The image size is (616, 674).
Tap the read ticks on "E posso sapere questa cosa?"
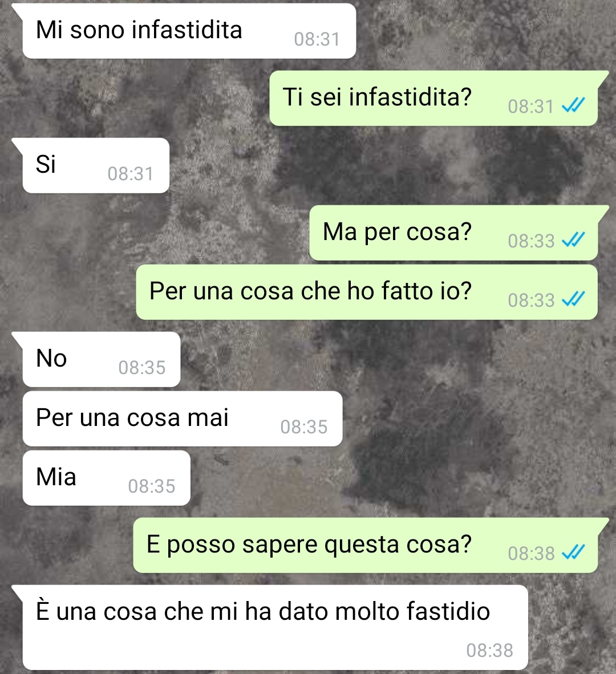(573, 552)
